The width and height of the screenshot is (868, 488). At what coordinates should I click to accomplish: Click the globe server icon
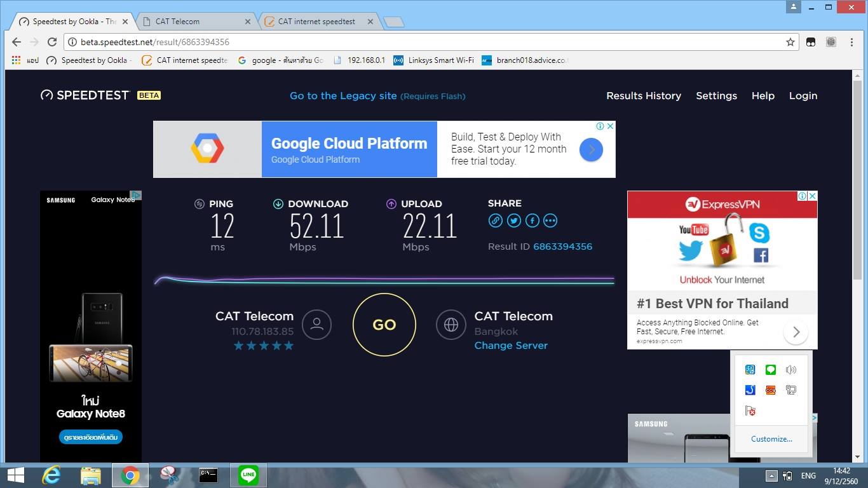point(451,325)
